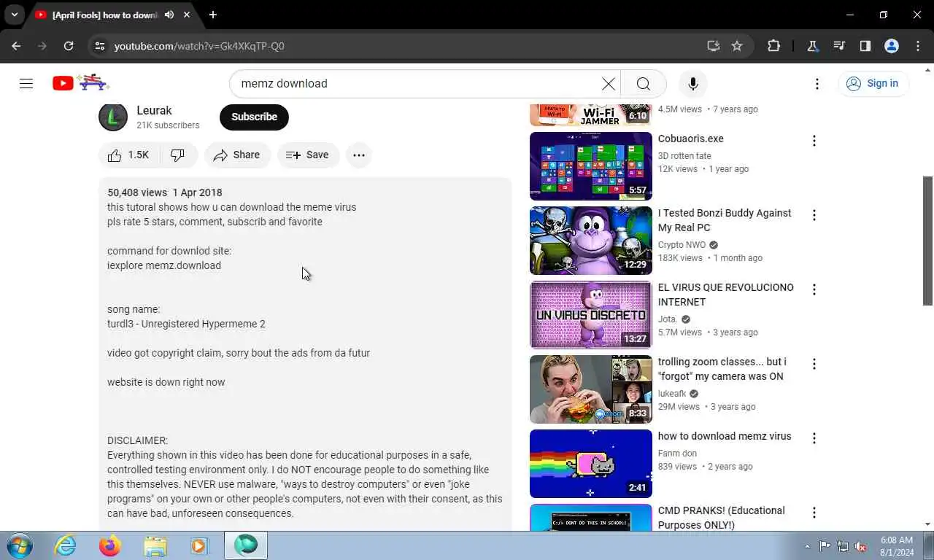
Task: Open a new browser tab
Action: [x=212, y=15]
